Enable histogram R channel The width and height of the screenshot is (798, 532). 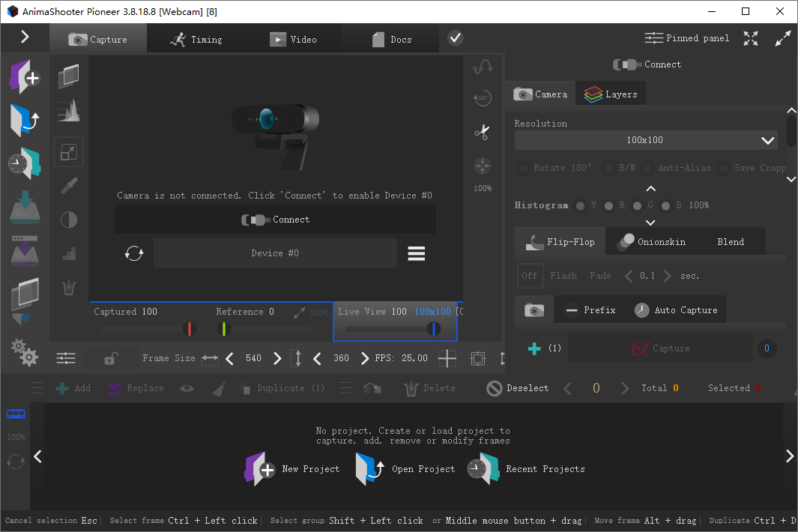coord(608,205)
